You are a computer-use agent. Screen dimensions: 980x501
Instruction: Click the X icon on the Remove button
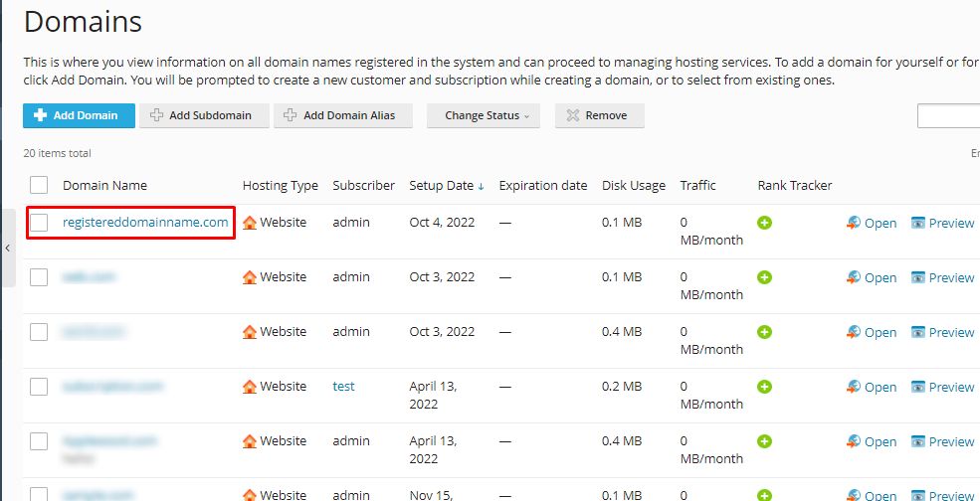coord(572,115)
